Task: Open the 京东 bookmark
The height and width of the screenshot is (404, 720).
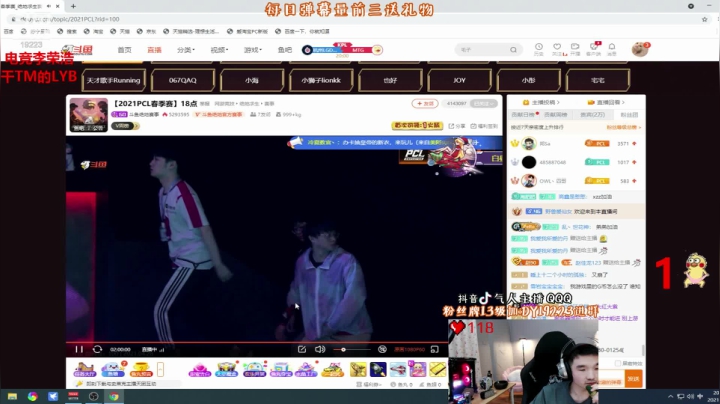Action: tap(147, 31)
